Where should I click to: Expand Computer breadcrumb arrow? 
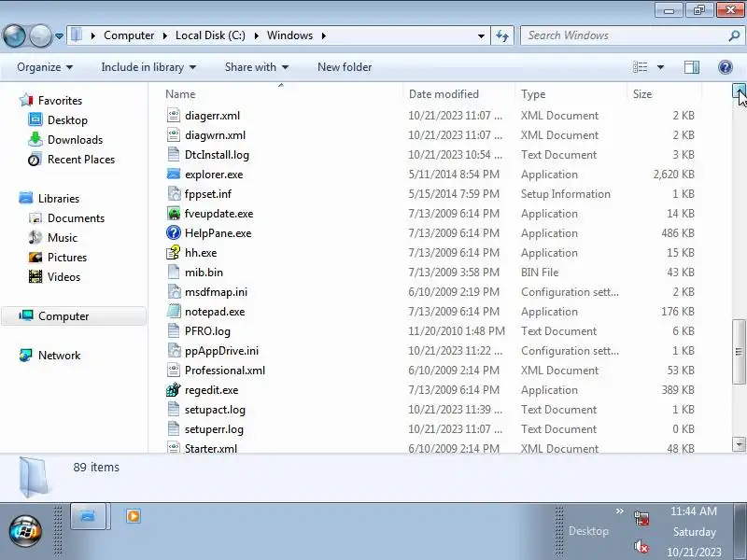165,35
